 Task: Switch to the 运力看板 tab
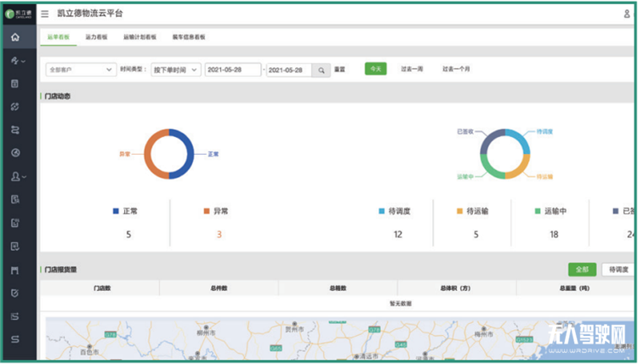pos(95,37)
